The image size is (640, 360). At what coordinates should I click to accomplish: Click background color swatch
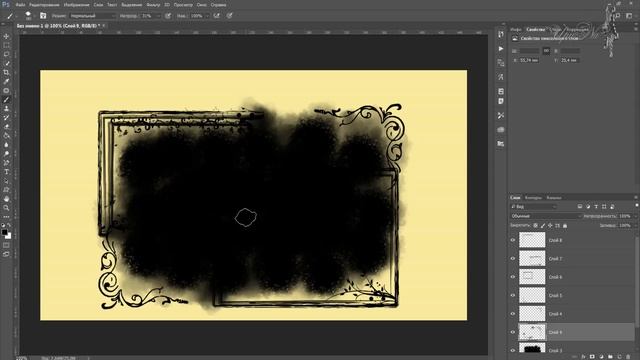click(x=8, y=236)
